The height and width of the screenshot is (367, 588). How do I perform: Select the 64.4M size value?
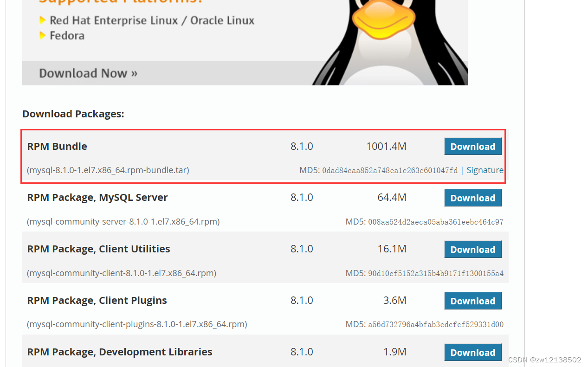392,198
